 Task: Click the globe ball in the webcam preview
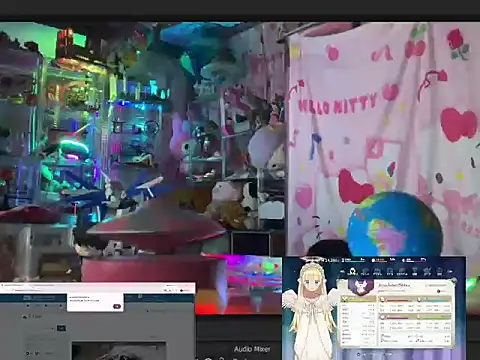point(395,224)
